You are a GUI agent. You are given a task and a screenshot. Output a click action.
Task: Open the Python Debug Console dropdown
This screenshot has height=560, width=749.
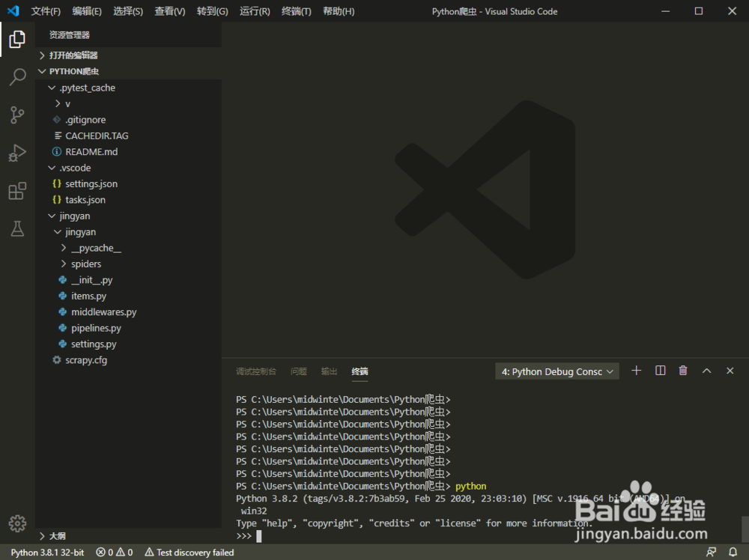(557, 371)
